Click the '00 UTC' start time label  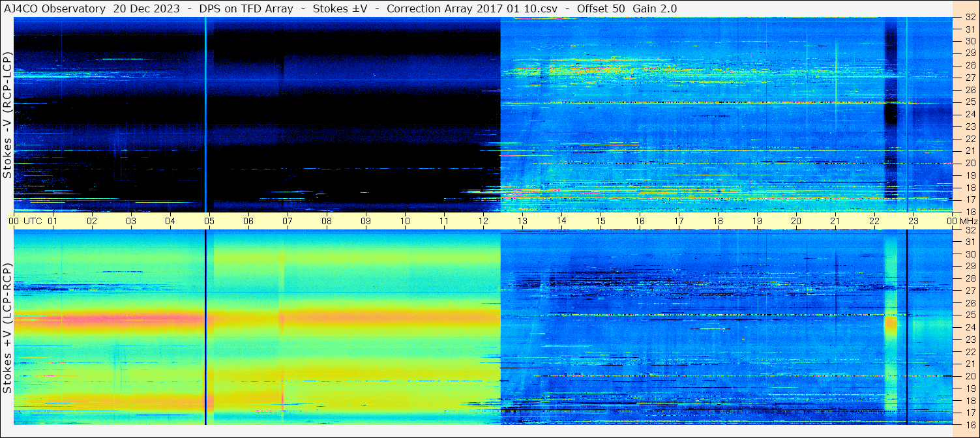[x=25, y=221]
